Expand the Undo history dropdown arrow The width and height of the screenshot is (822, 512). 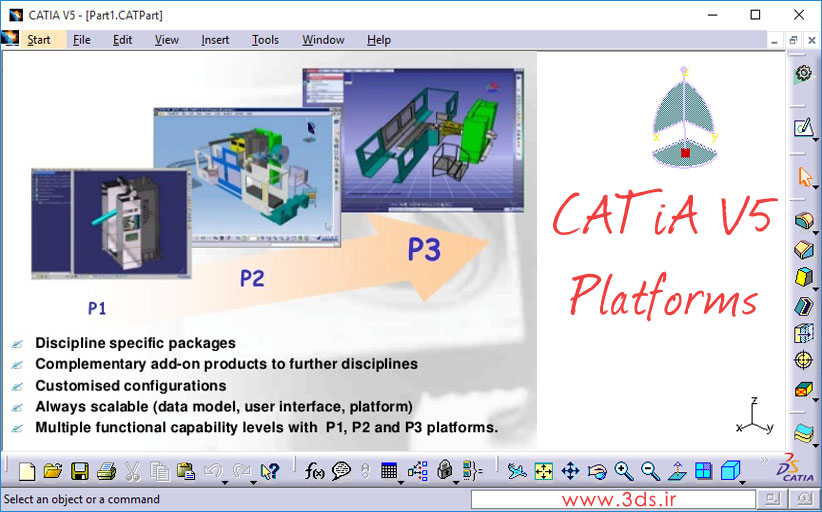coord(225,482)
